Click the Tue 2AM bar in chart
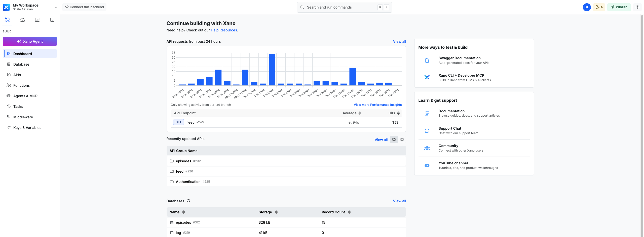Image resolution: width=644 pixels, height=237 pixels. [272, 70]
